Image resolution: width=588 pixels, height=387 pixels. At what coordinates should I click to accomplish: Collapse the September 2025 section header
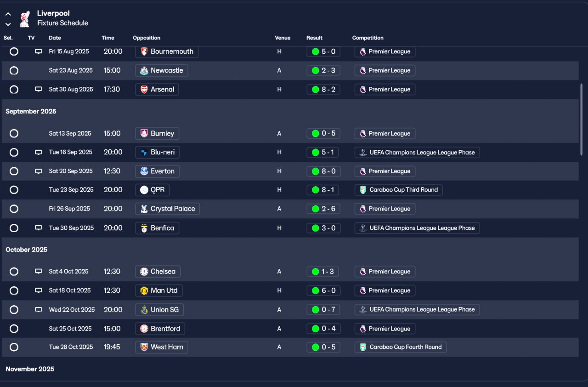(x=31, y=111)
